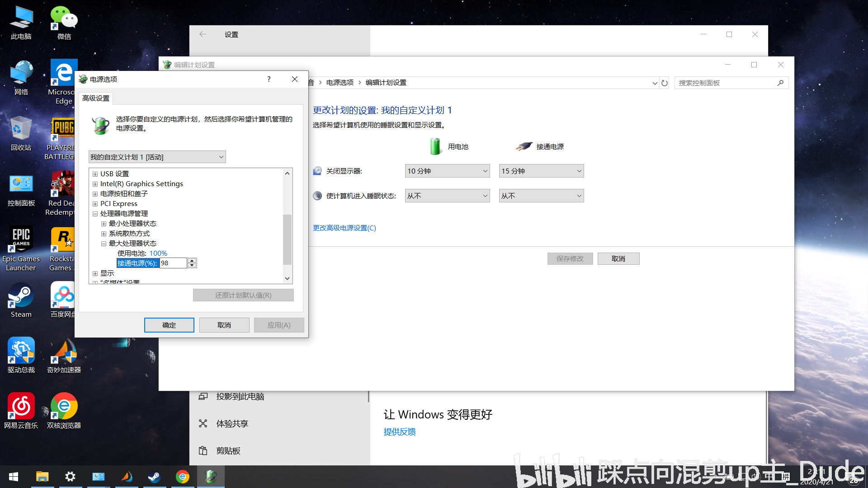Screen dimensions: 868x488
Task: Open the address bar history dropdown arrow
Action: click(x=655, y=83)
